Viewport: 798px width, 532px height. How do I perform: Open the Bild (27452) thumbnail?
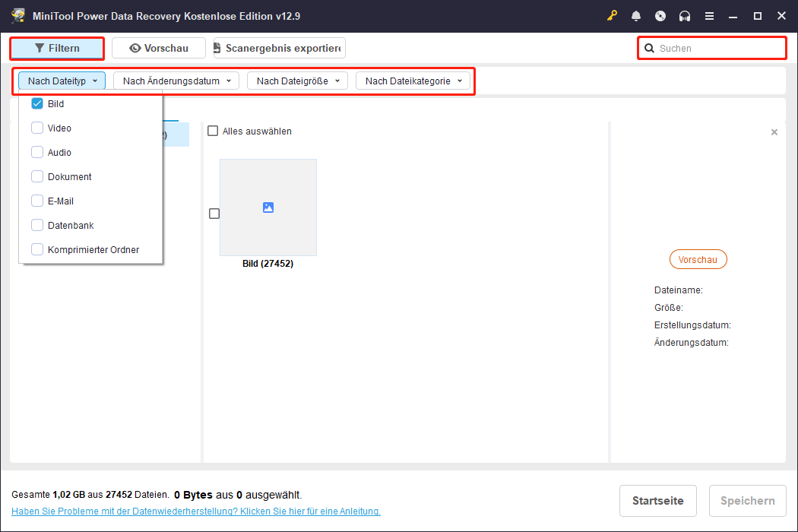(x=268, y=207)
